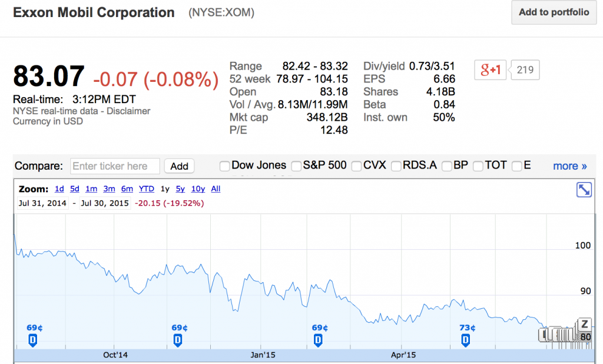Click the Google +1 button
603x364 pixels.
click(x=490, y=71)
